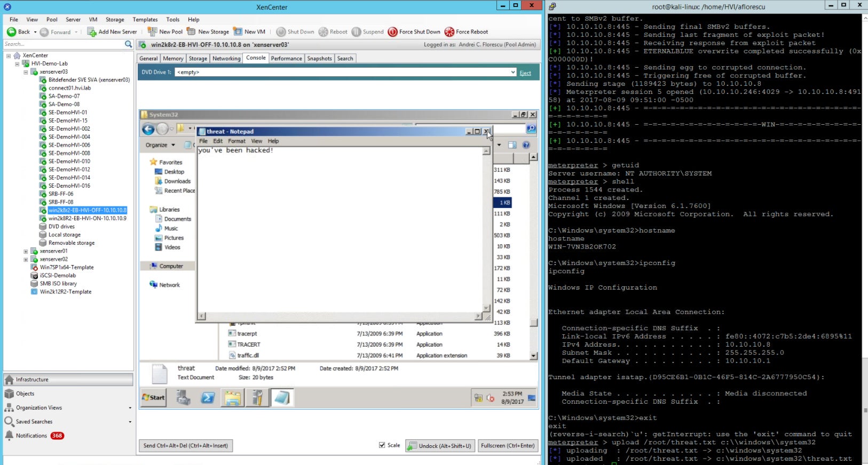
Task: Open Downloads in Explorer favorites
Action: click(x=177, y=181)
